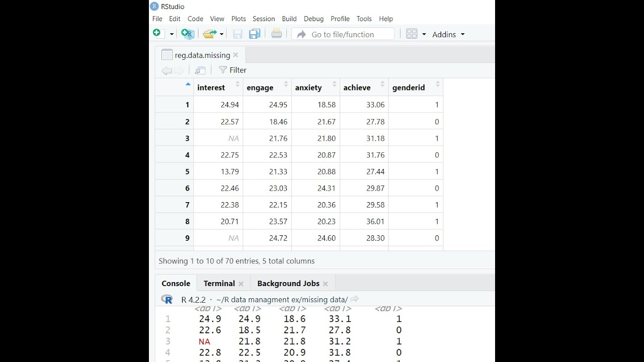Click the NA cell in row 3
The width and height of the screenshot is (644, 362).
tap(233, 138)
